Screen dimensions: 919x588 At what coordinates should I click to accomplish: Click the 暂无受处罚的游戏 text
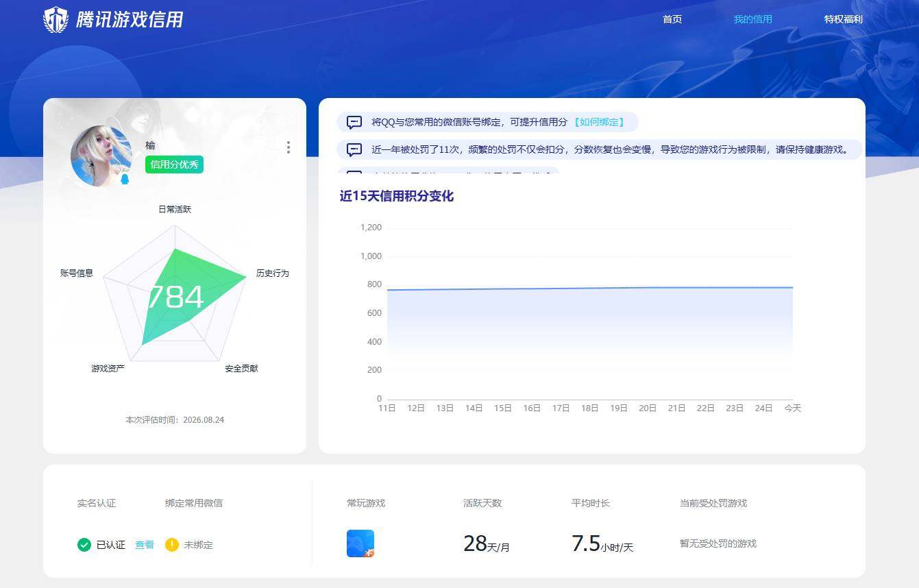(718, 543)
